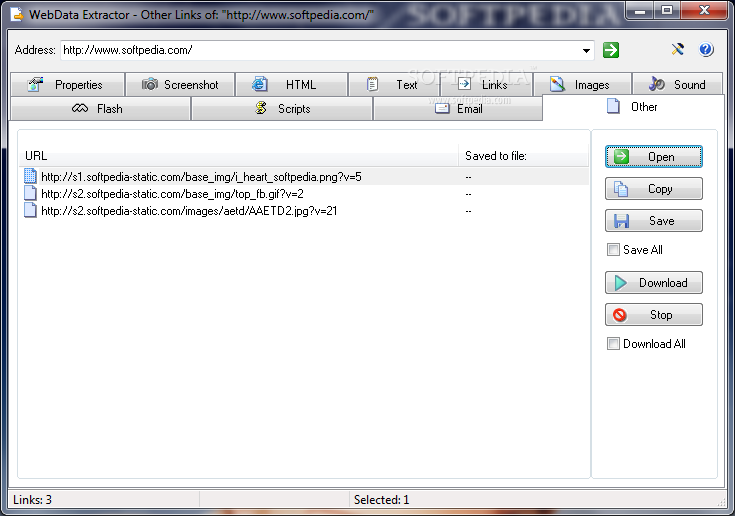Click the Download button
The width and height of the screenshot is (735, 516).
point(653,283)
